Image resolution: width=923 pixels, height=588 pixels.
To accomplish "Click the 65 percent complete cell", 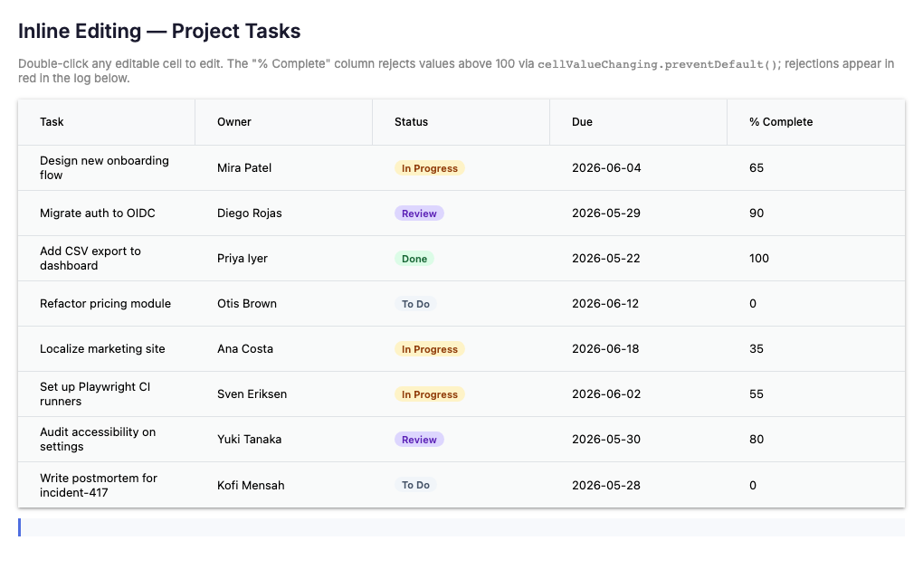I will [x=816, y=167].
